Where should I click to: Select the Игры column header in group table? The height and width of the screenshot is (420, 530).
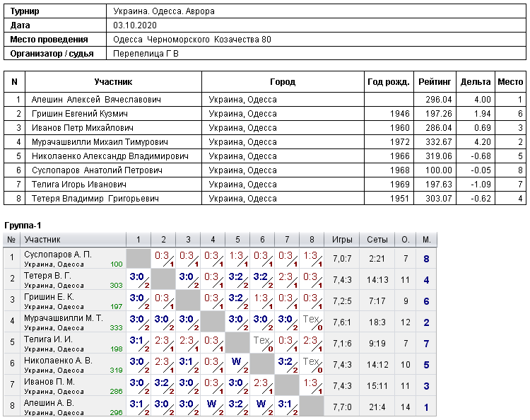(342, 240)
